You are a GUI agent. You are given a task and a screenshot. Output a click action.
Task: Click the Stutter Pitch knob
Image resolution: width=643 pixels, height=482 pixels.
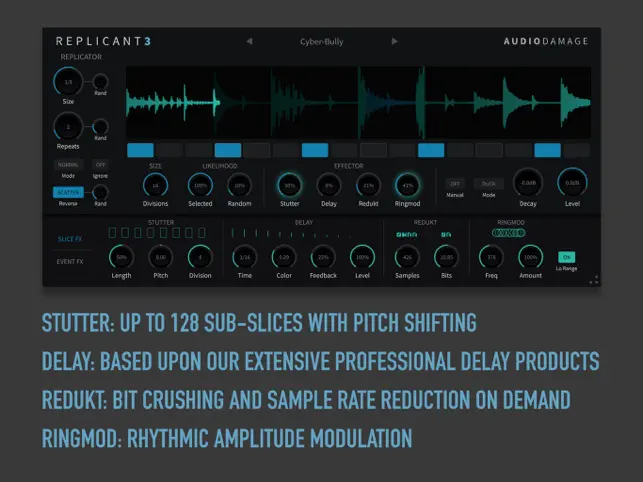[x=161, y=257]
